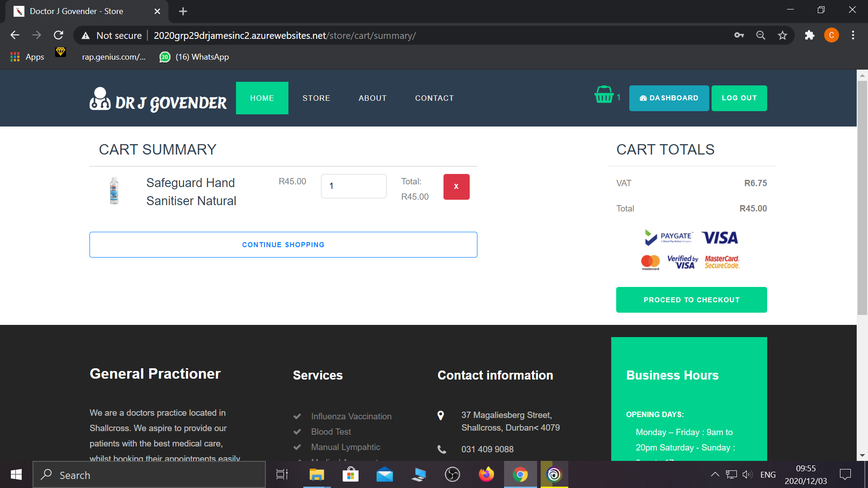Click the Dr J Govender logo
The width and height of the screenshot is (868, 488).
coord(158,99)
